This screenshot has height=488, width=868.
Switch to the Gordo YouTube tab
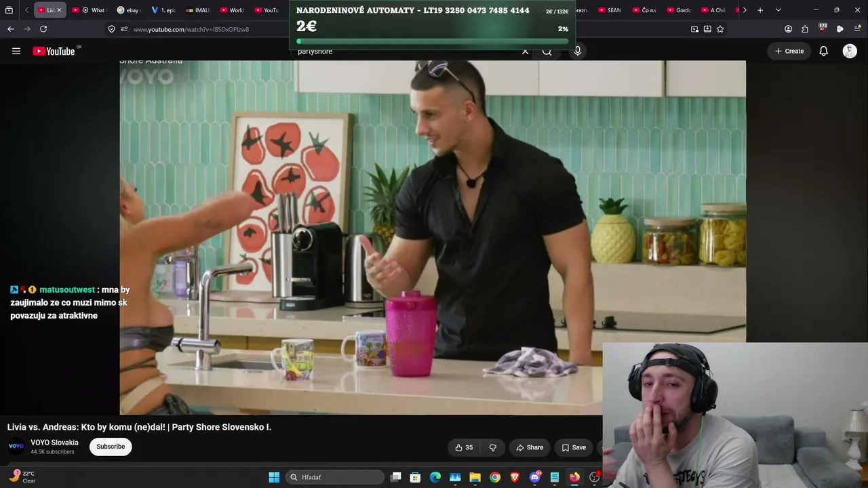coord(679,10)
